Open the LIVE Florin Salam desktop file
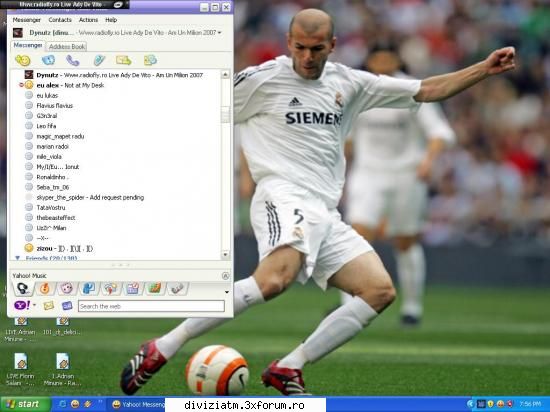The width and height of the screenshot is (550, 412). 21,369
